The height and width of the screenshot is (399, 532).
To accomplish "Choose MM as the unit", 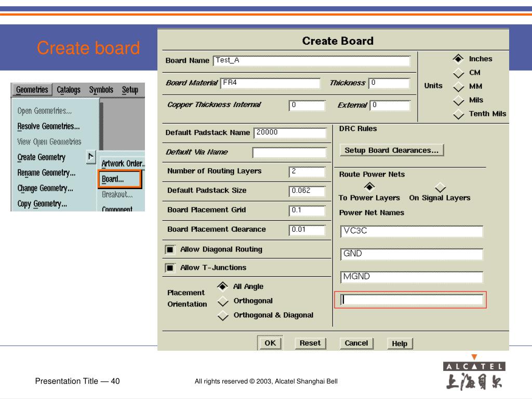I will click(x=458, y=87).
